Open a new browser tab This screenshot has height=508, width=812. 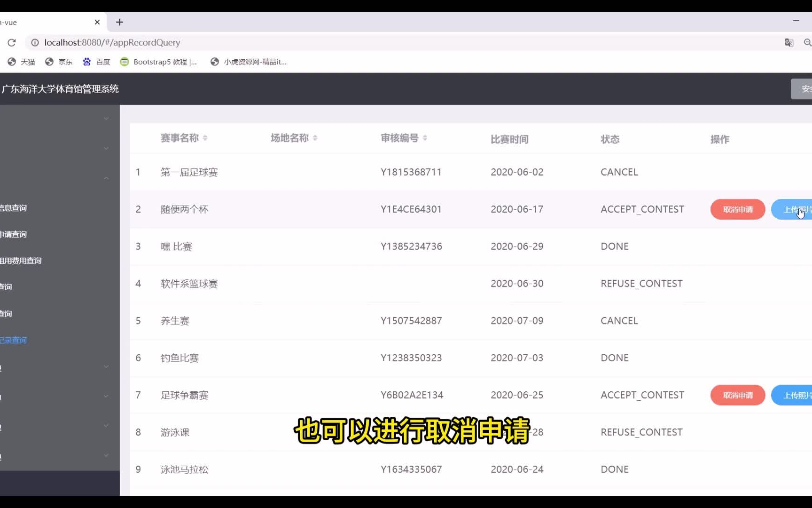click(119, 22)
